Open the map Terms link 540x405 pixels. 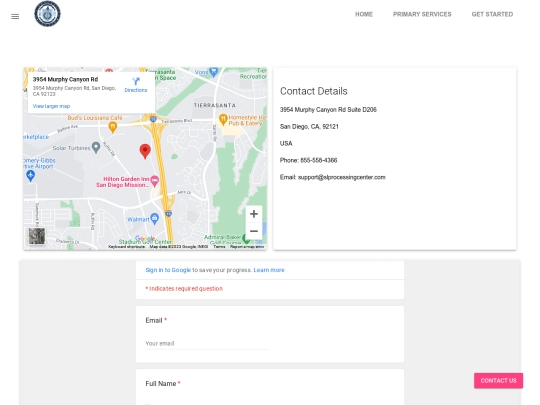click(x=219, y=247)
